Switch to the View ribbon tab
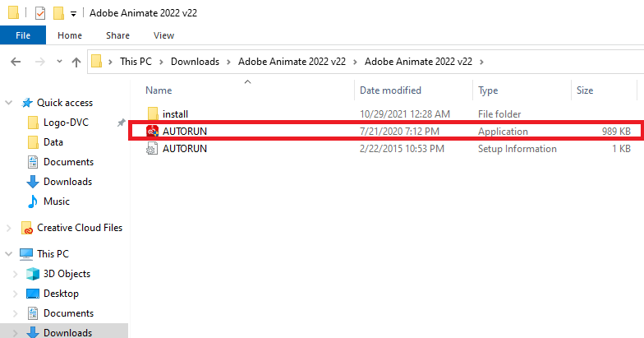The image size is (644, 338). (164, 35)
